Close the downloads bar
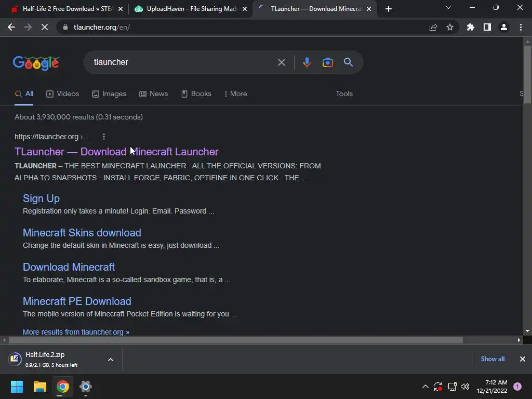 523,359
